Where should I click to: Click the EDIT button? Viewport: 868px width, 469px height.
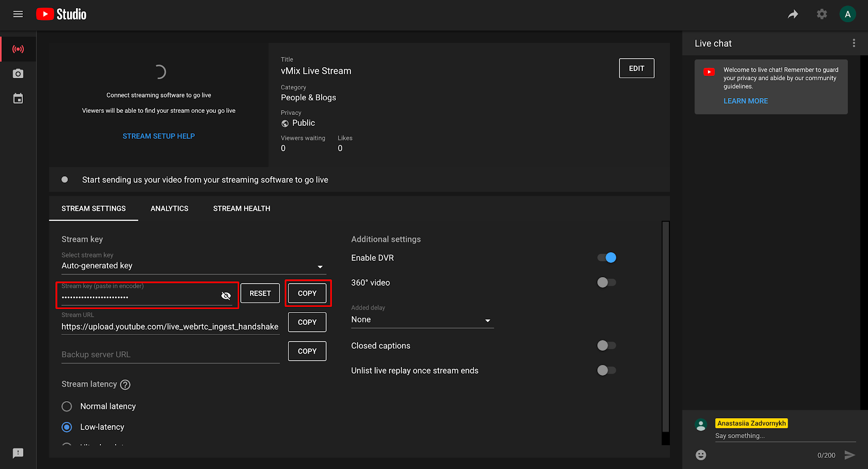(x=636, y=68)
